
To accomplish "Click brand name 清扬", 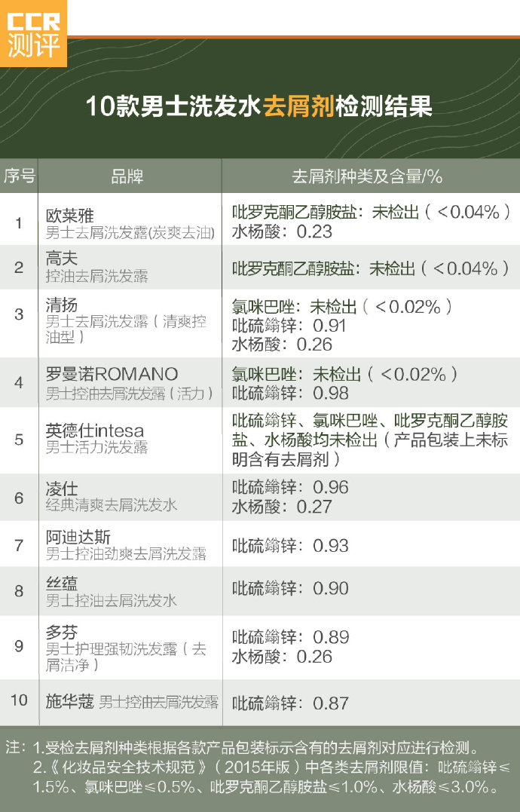I will point(62,305).
